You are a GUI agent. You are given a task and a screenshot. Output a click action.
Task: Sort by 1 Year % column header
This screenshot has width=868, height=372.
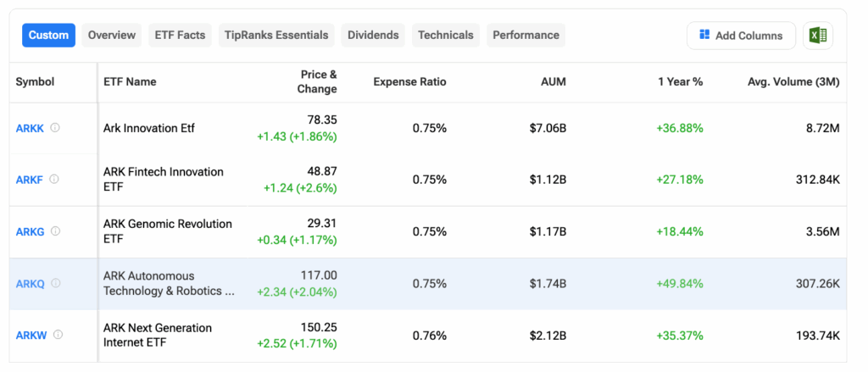click(680, 82)
